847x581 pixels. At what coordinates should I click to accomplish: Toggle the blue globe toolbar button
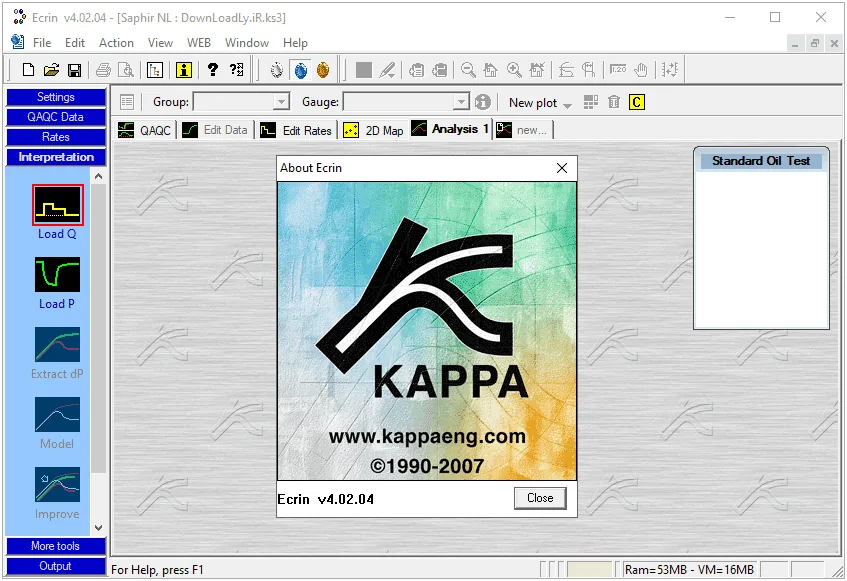tap(300, 70)
